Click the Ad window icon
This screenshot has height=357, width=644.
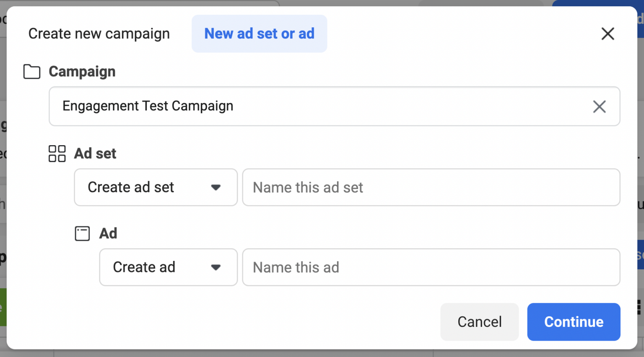(x=82, y=233)
